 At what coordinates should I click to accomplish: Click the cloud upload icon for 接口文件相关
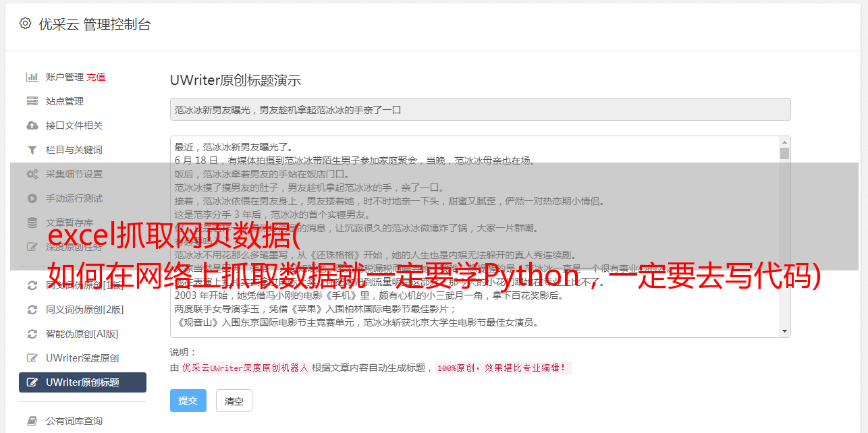pyautogui.click(x=32, y=125)
